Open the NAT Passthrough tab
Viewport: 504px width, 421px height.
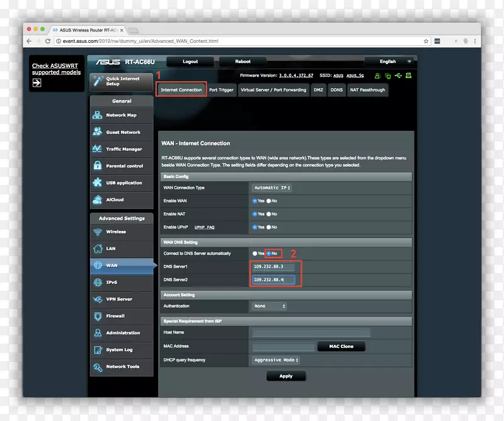tap(367, 90)
